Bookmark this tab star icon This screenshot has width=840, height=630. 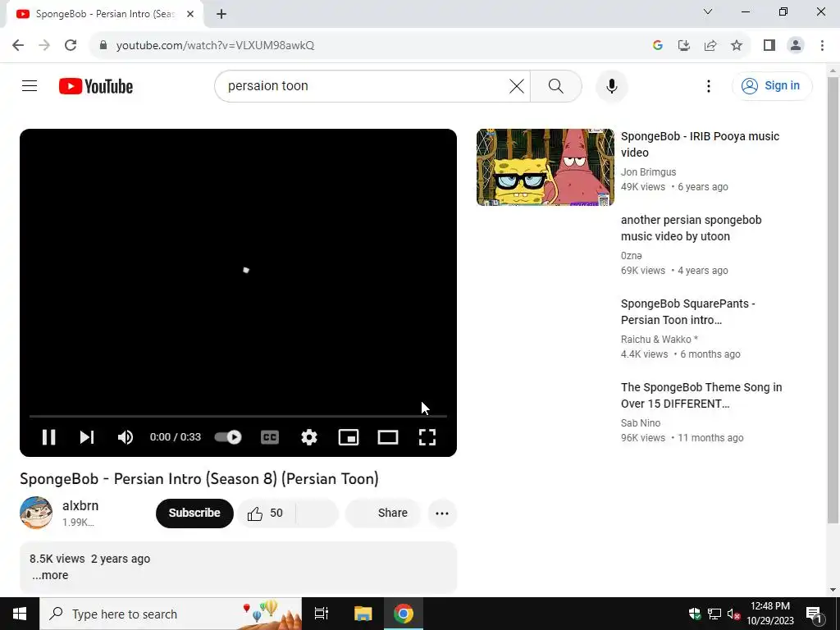pos(737,45)
